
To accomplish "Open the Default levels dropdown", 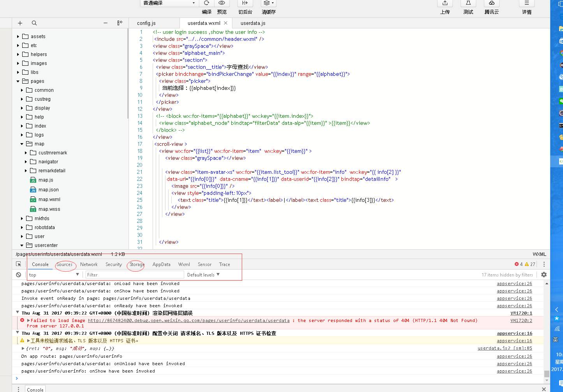I will tap(203, 275).
